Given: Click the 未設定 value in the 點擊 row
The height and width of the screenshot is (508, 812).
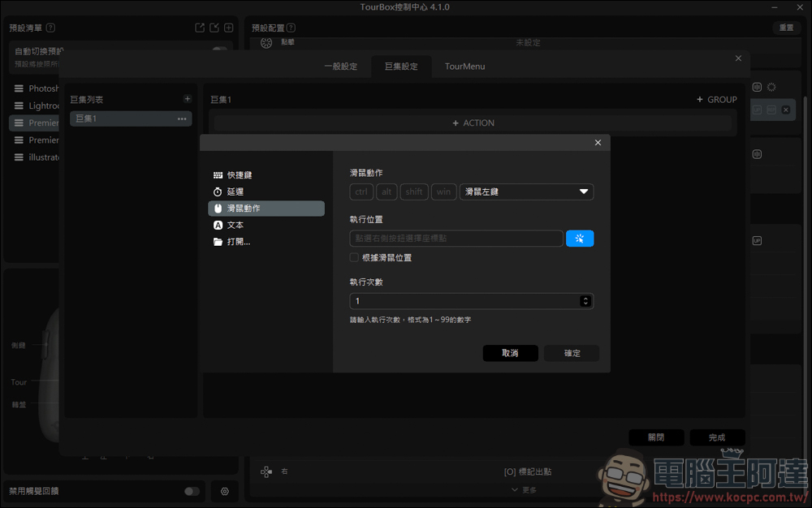Looking at the screenshot, I should click(x=528, y=43).
